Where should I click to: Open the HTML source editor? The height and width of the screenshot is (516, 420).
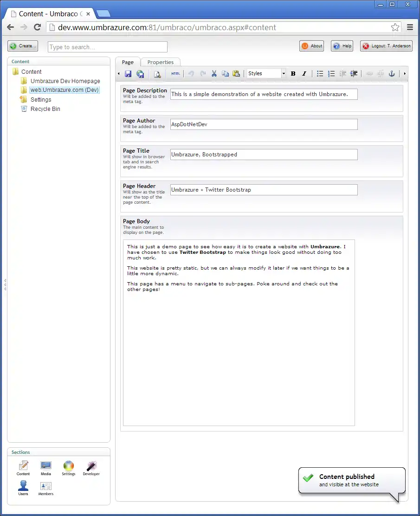point(175,74)
